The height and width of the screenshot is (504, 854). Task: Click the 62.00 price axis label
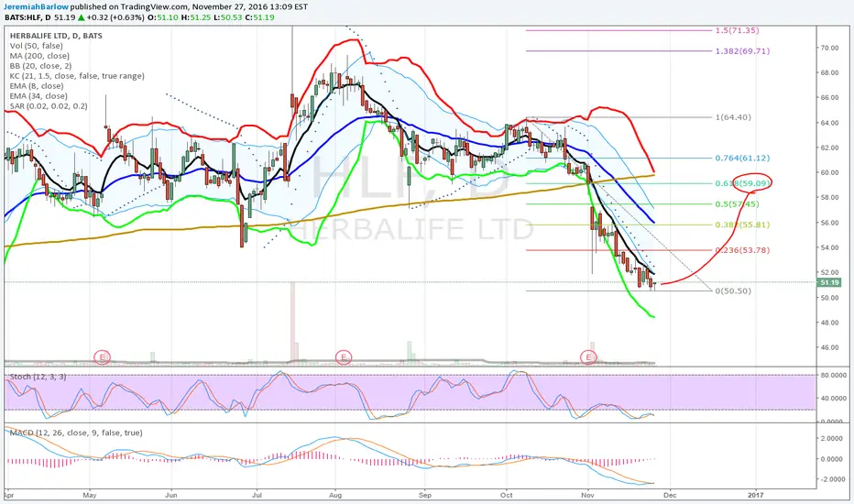(x=830, y=148)
